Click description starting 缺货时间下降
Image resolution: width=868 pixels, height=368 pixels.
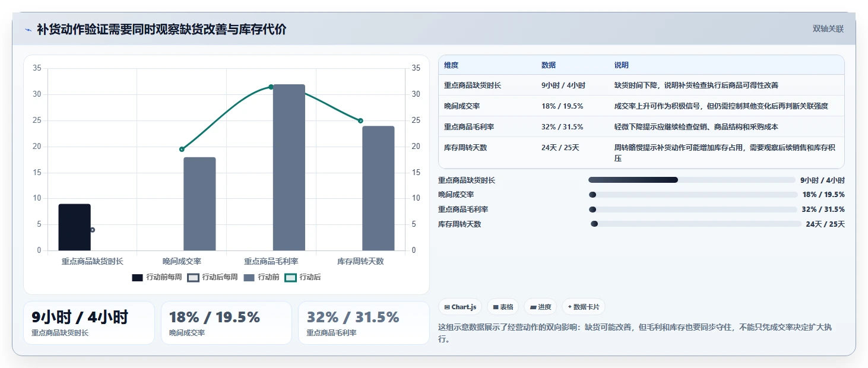(696, 85)
